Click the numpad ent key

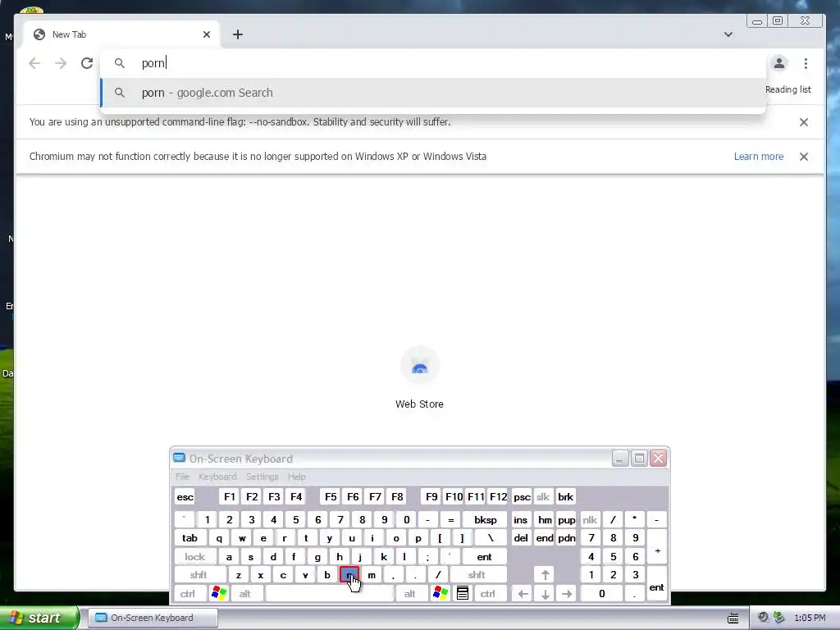pos(657,584)
